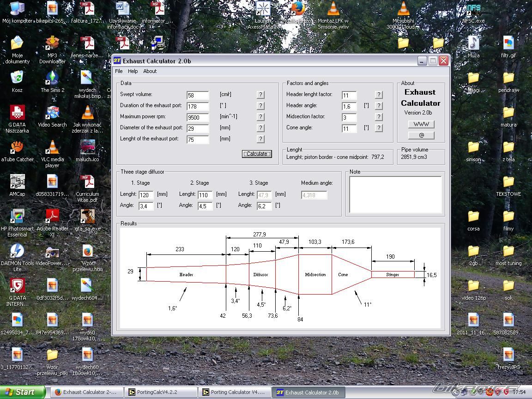This screenshot has width=532, height=399.
Task: Focus the 1. Stage Angle field
Action: pyautogui.click(x=146, y=206)
